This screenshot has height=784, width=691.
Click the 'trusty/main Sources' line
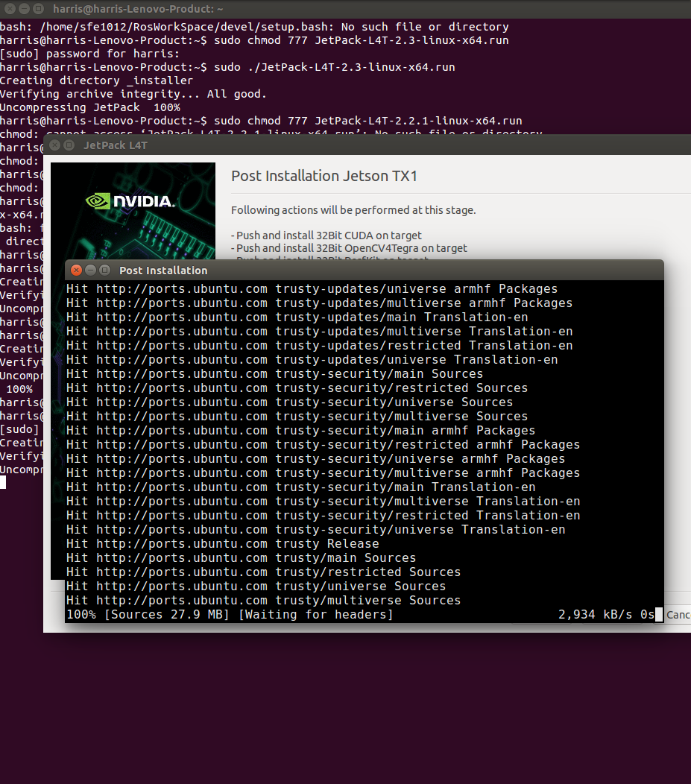click(241, 557)
